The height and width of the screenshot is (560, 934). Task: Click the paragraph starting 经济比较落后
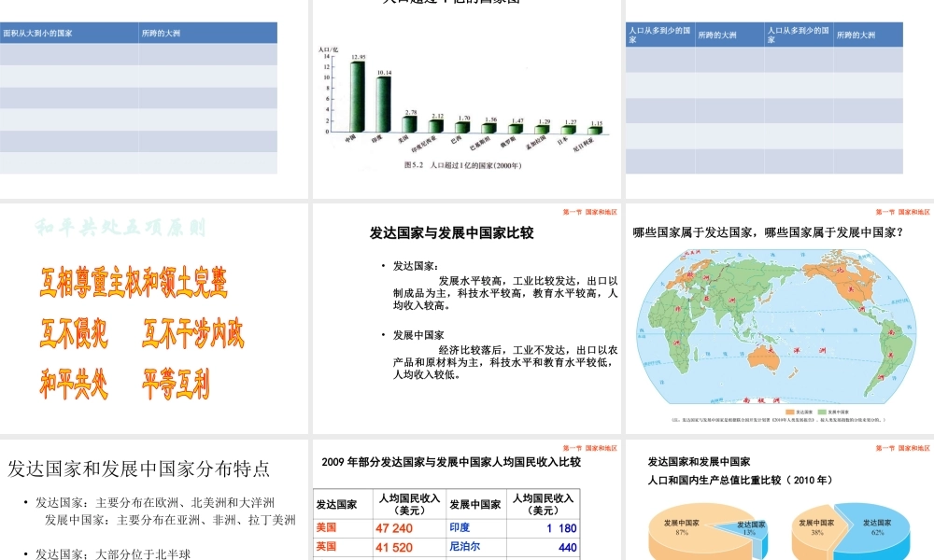(505, 362)
